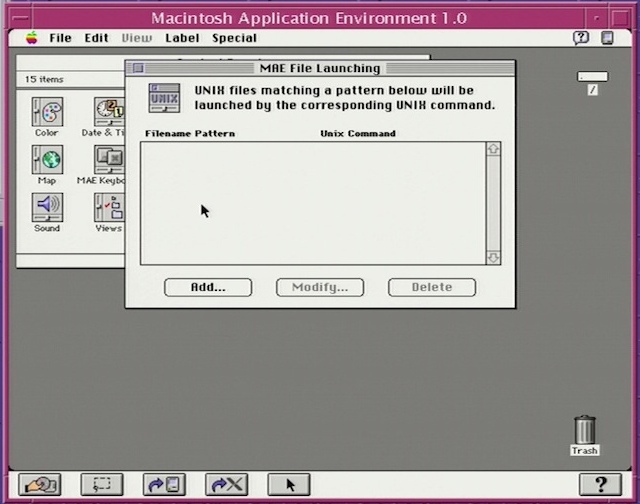Click the UNIX icon in the dialog
This screenshot has height=504, width=640.
coord(164,98)
